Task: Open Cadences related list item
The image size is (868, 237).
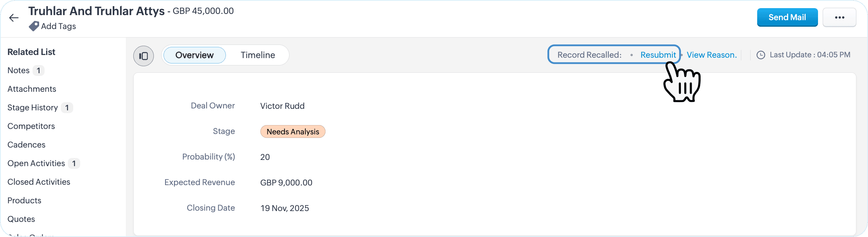Action: tap(26, 145)
